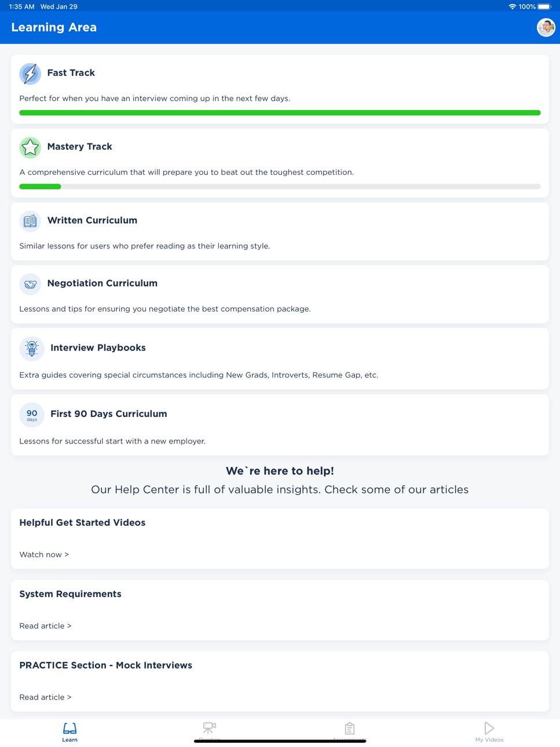Tap the Negotiation Curriculum handshake icon
560x747 pixels.
coord(30,284)
